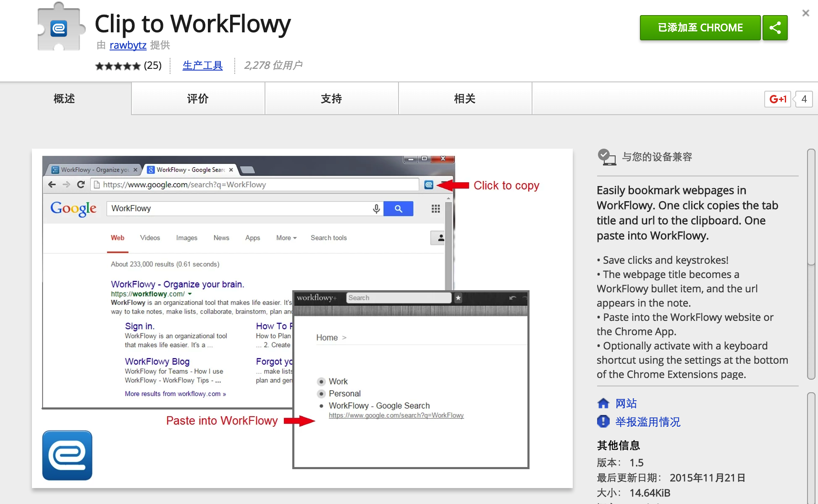This screenshot has width=818, height=504.
Task: Click the G+1 icon
Action: tap(777, 99)
